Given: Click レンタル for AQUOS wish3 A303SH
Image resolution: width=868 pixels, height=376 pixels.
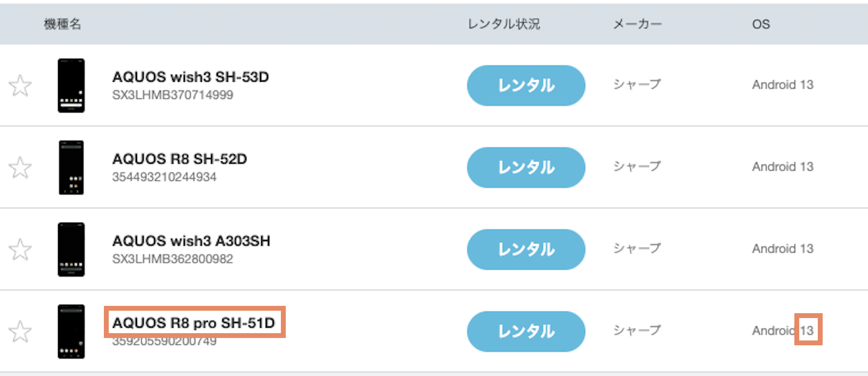Looking at the screenshot, I should click(526, 249).
